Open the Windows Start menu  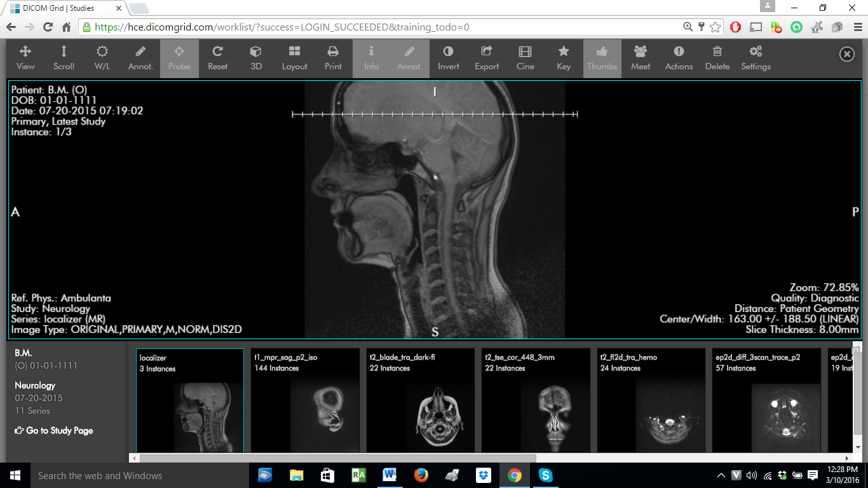click(15, 475)
